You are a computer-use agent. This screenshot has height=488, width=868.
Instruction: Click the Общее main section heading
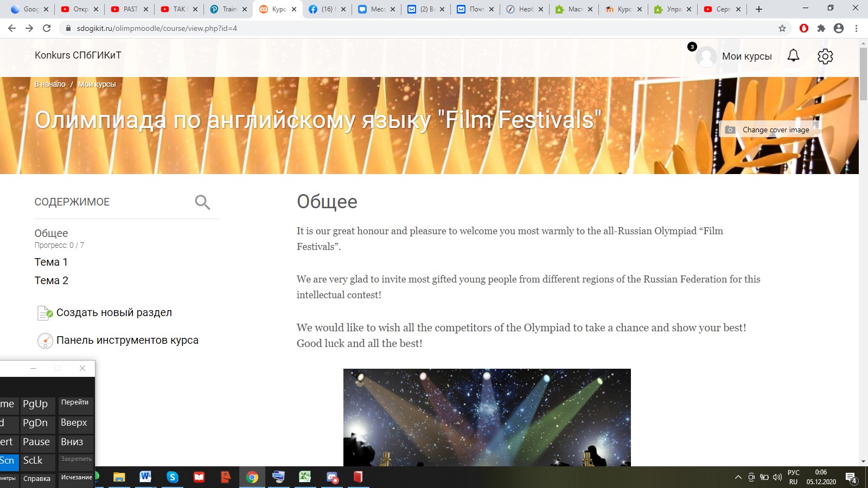[327, 202]
